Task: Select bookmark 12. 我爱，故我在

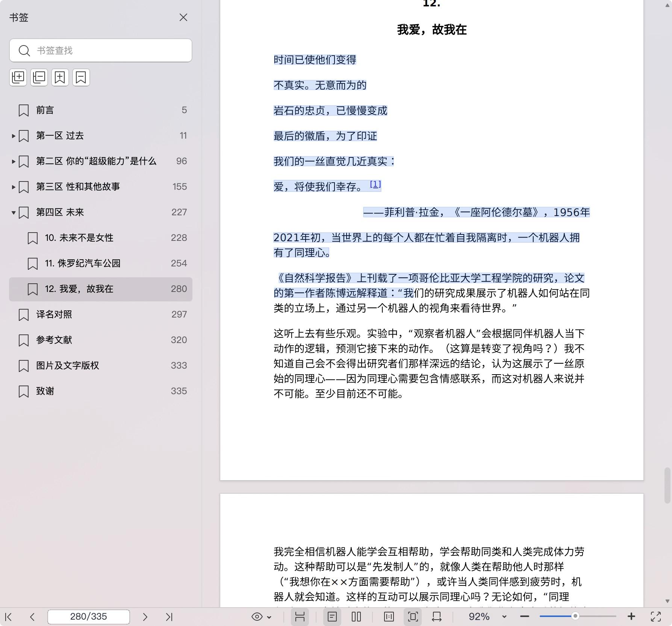Action: coord(101,289)
